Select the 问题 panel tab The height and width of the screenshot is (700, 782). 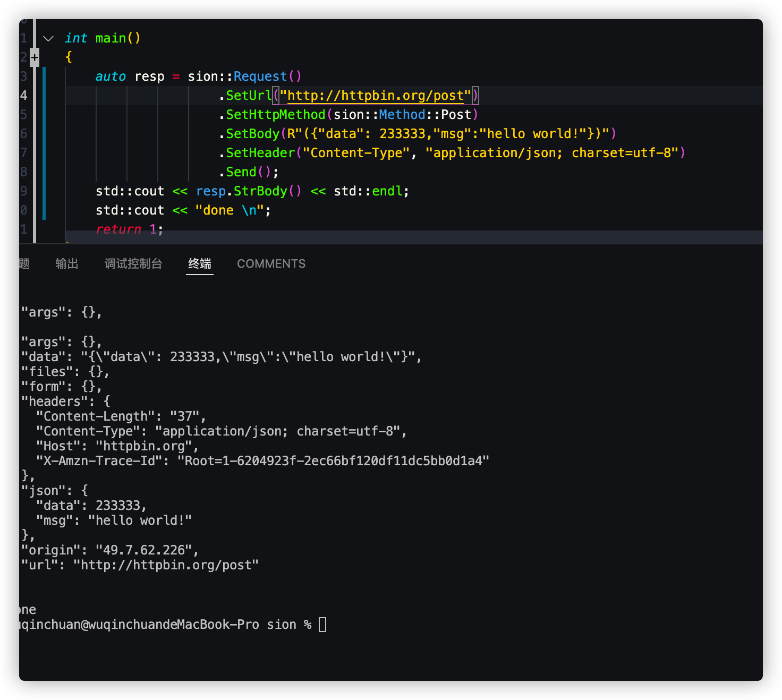tap(24, 263)
